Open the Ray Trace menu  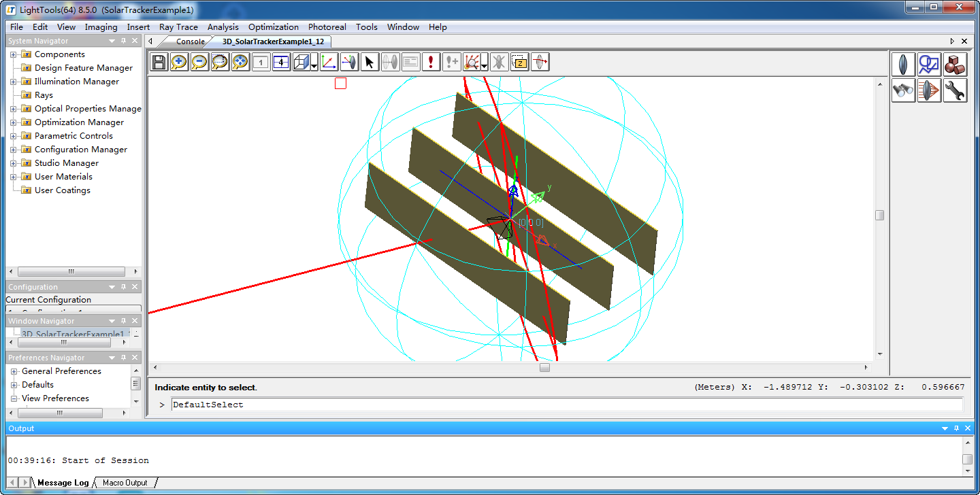pyautogui.click(x=178, y=27)
